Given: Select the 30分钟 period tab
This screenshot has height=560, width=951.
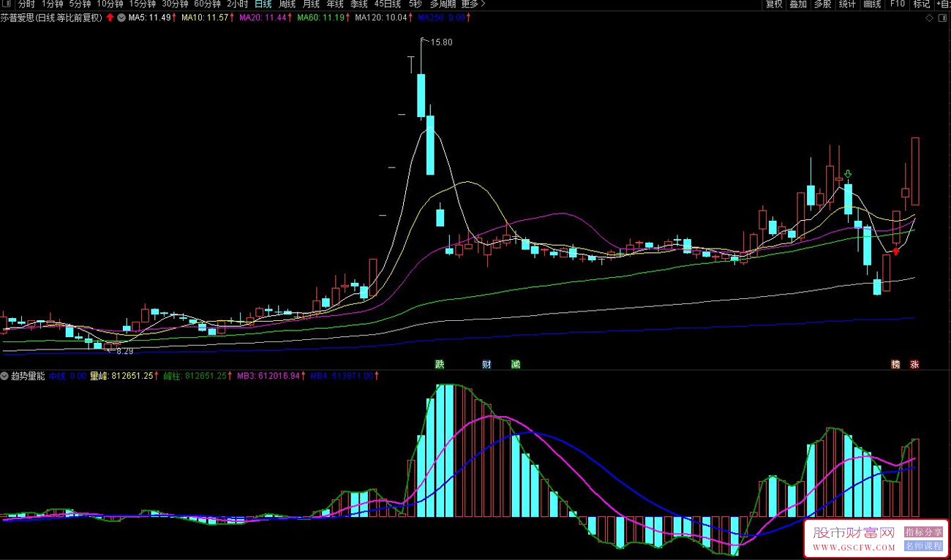Looking at the screenshot, I should (175, 4).
